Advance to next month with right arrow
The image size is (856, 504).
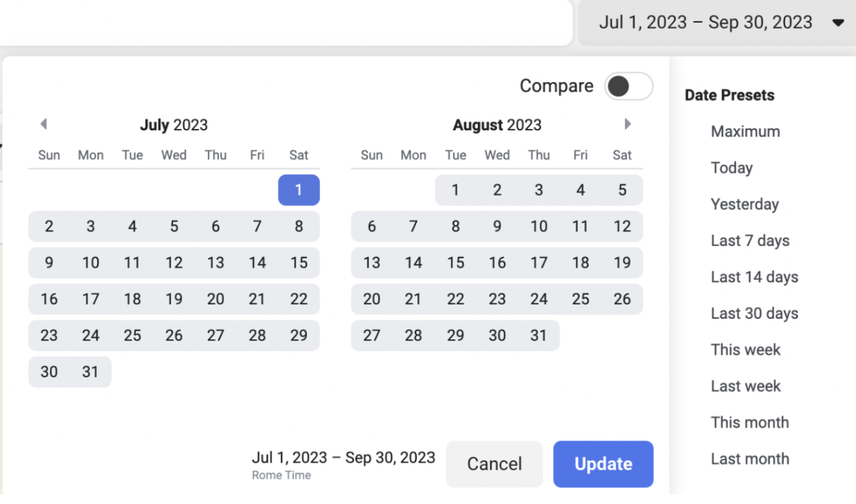(628, 124)
